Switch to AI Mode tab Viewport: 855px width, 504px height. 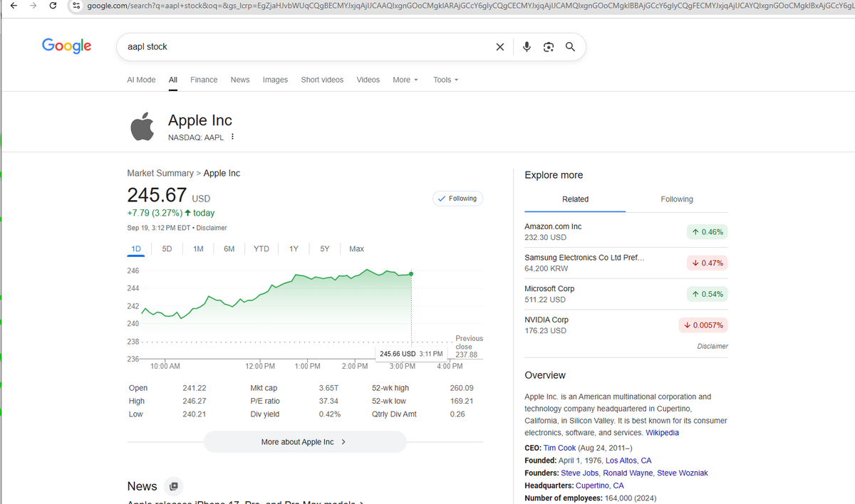tap(141, 80)
